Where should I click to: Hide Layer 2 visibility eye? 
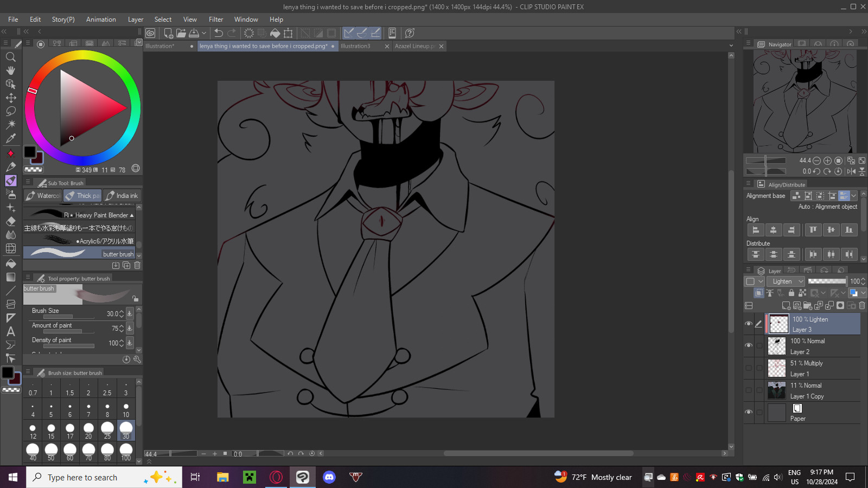click(x=749, y=345)
